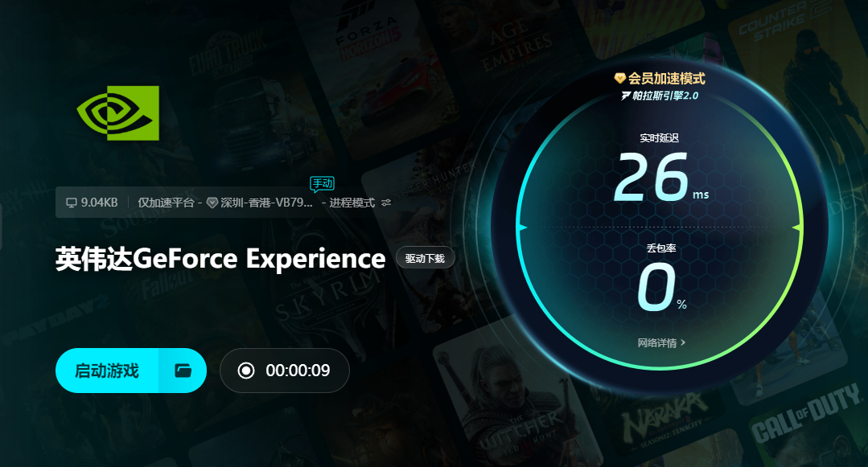Open the game folder icon in launch button
868x467 pixels.
pyautogui.click(x=183, y=371)
